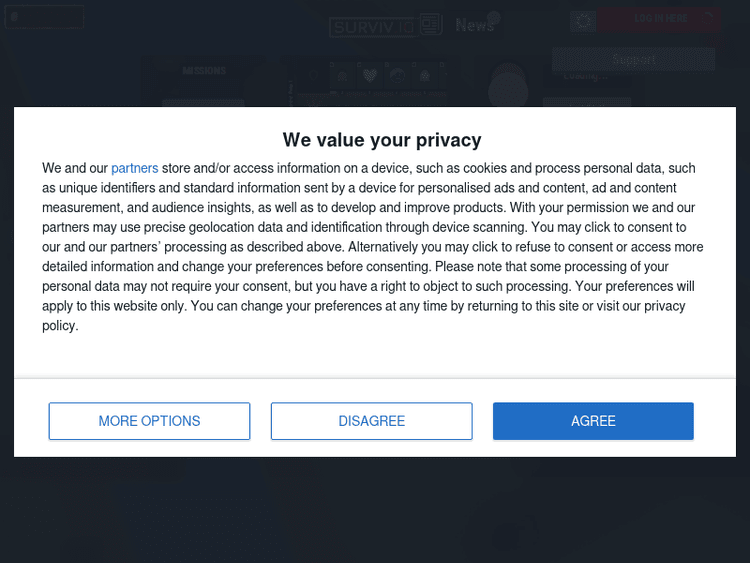Click the dimmed shield icon beside emote slots
Viewport: 750px width, 563px height.
pyautogui.click(x=314, y=75)
